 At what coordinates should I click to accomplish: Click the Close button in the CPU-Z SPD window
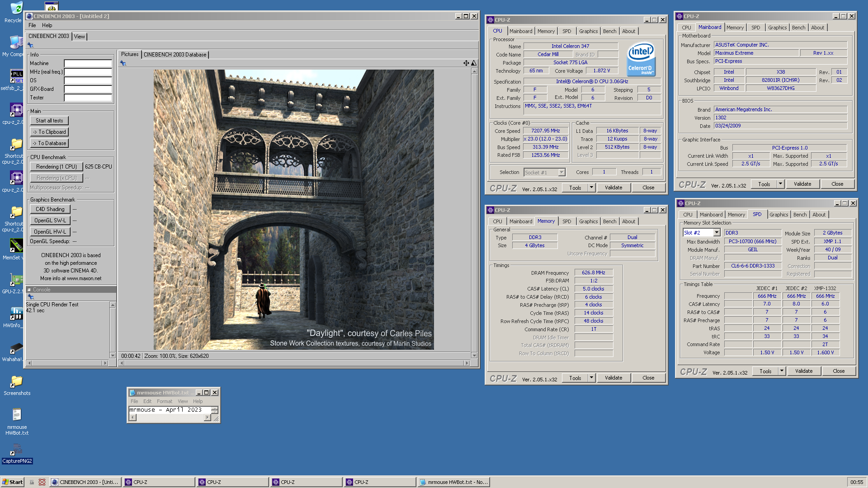(x=839, y=371)
